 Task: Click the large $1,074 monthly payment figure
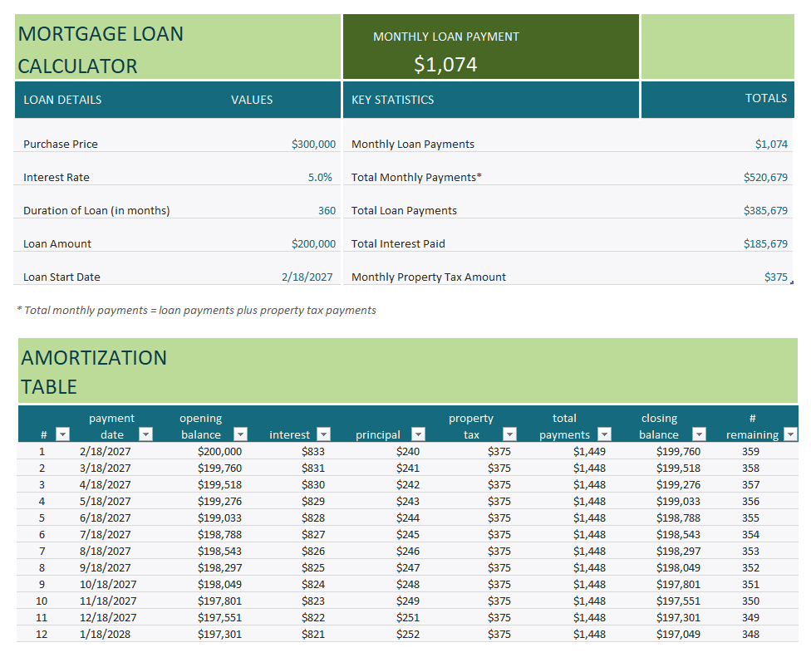click(x=445, y=64)
